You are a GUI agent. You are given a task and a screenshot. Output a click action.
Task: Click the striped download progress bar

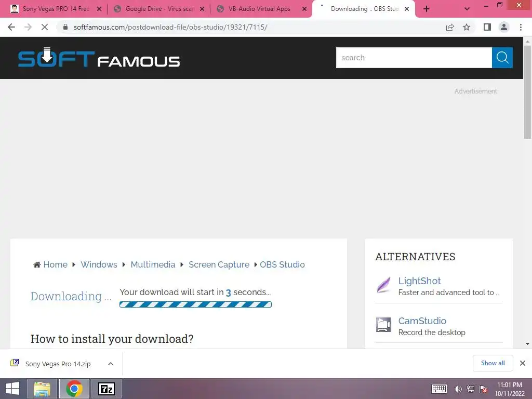coord(195,304)
